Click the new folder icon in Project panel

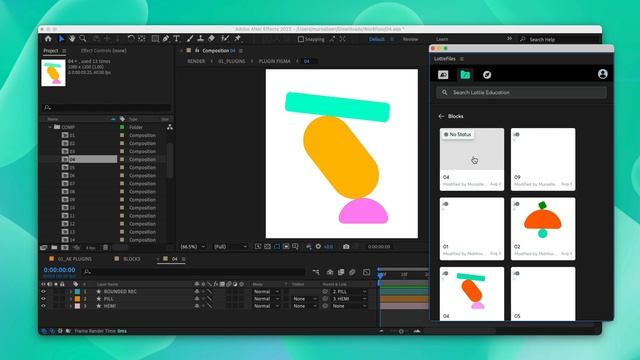tap(54, 248)
